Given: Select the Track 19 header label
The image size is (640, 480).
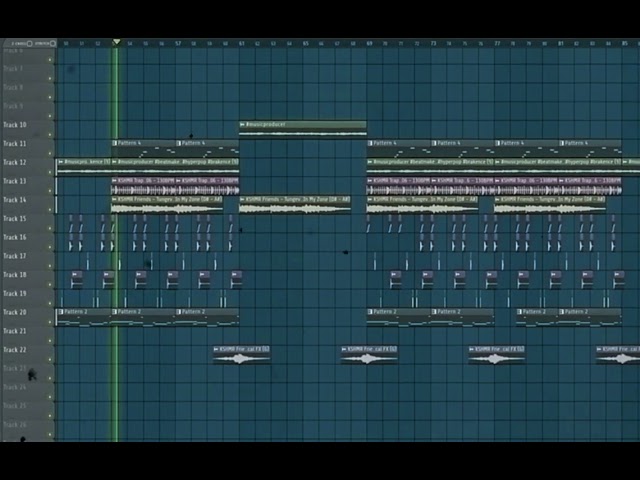Looking at the screenshot, I should 15,293.
